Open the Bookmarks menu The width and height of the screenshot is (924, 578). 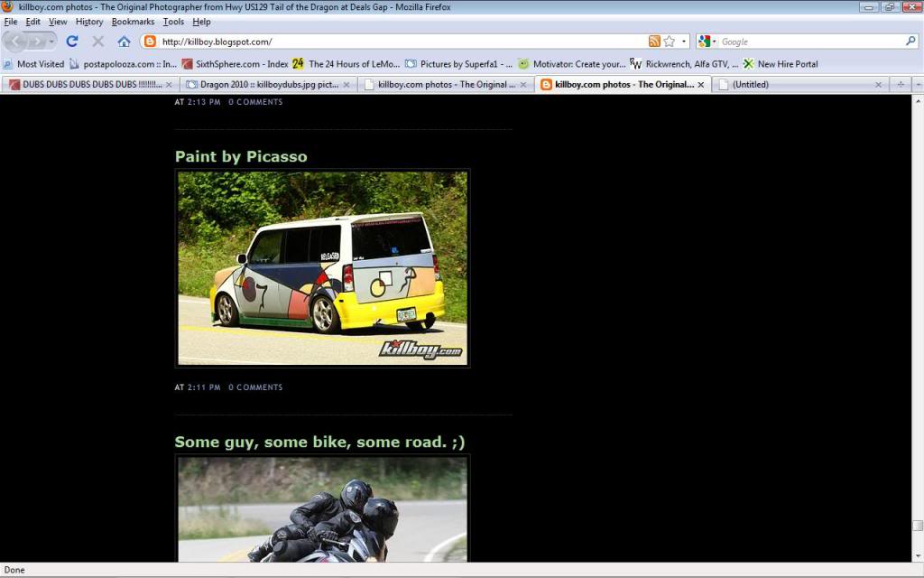click(133, 21)
